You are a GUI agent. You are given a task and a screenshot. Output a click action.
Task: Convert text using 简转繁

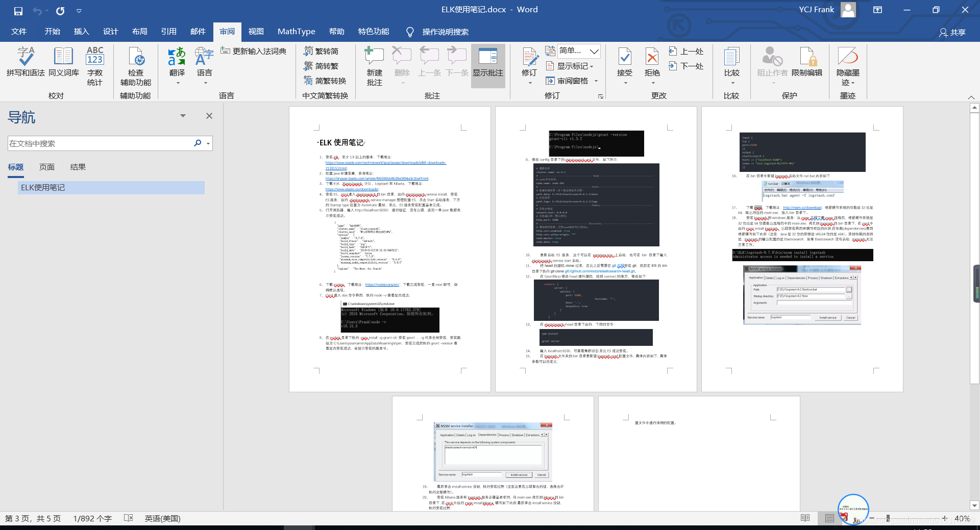321,66
